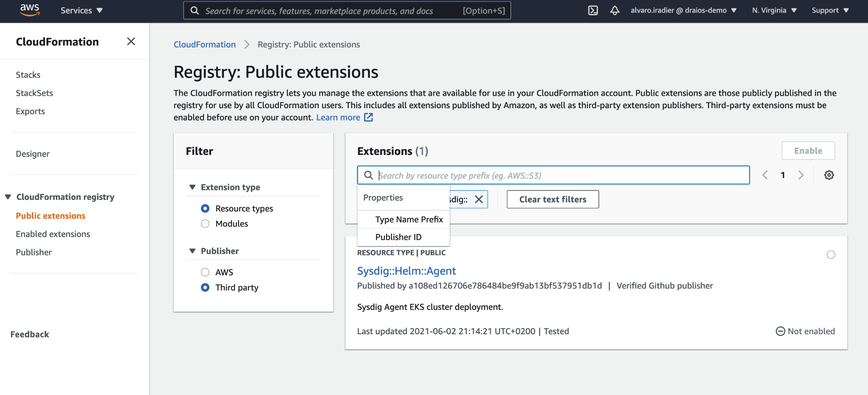This screenshot has height=395, width=868.
Task: Open the Sysdig::Helm::Agent extension details
Action: point(406,271)
